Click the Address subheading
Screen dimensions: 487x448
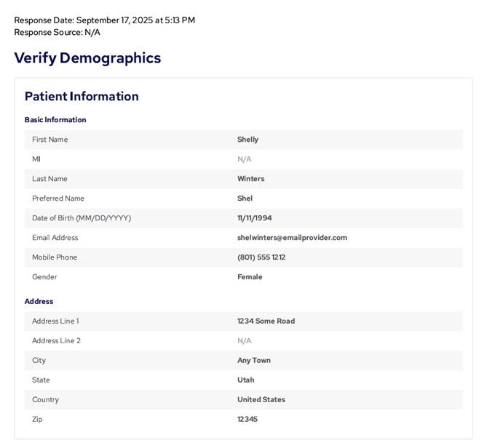click(x=39, y=302)
